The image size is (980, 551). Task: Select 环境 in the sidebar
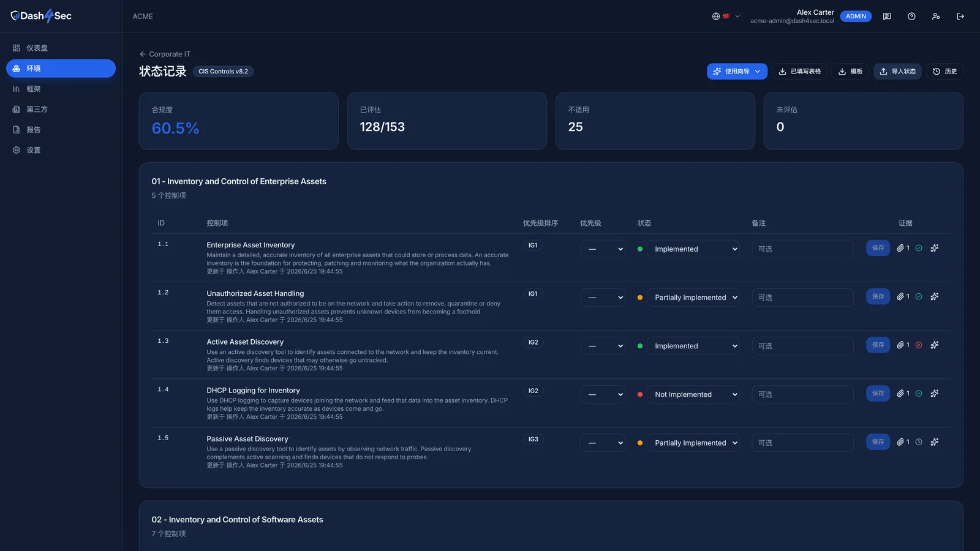coord(61,69)
